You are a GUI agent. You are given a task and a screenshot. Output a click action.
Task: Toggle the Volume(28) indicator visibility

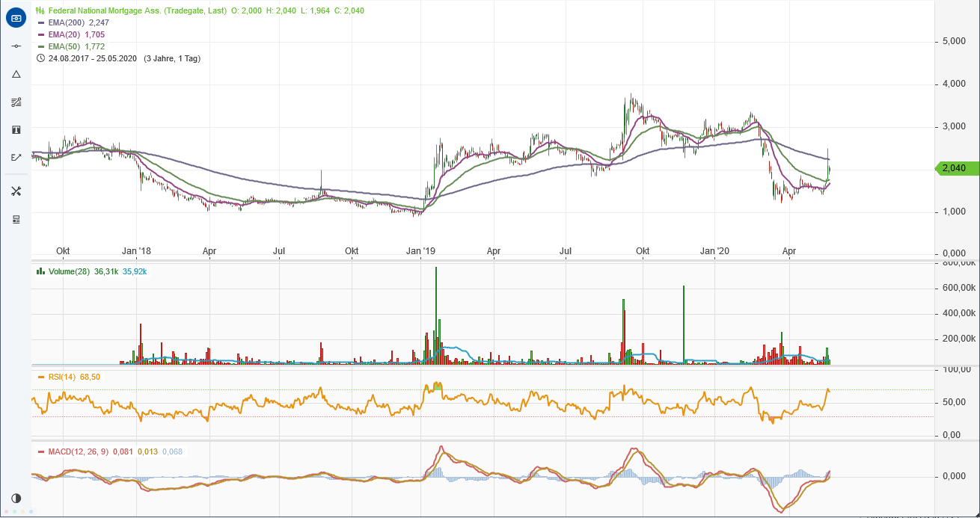point(71,272)
